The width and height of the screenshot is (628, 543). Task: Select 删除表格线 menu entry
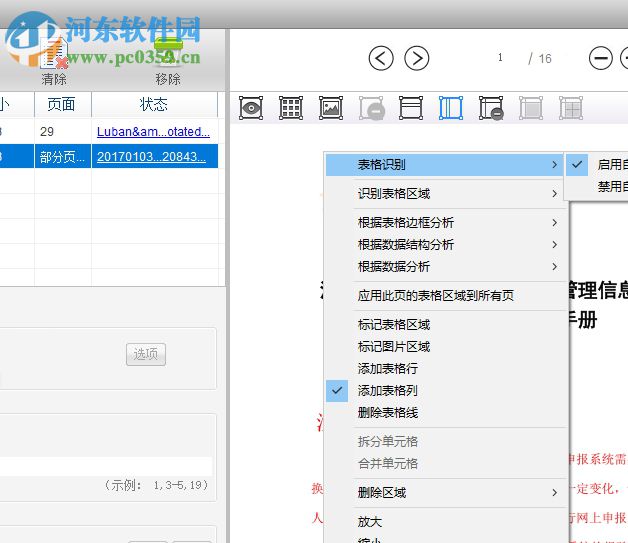pyautogui.click(x=444, y=412)
